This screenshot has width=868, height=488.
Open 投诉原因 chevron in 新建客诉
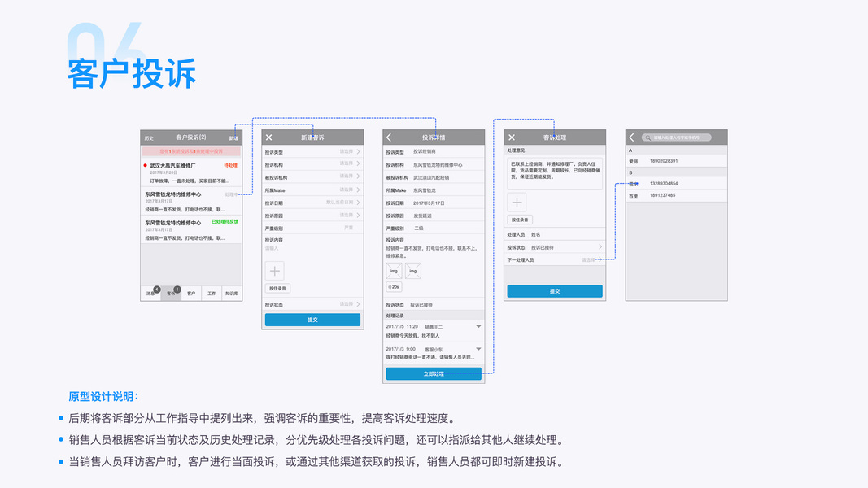click(x=358, y=216)
